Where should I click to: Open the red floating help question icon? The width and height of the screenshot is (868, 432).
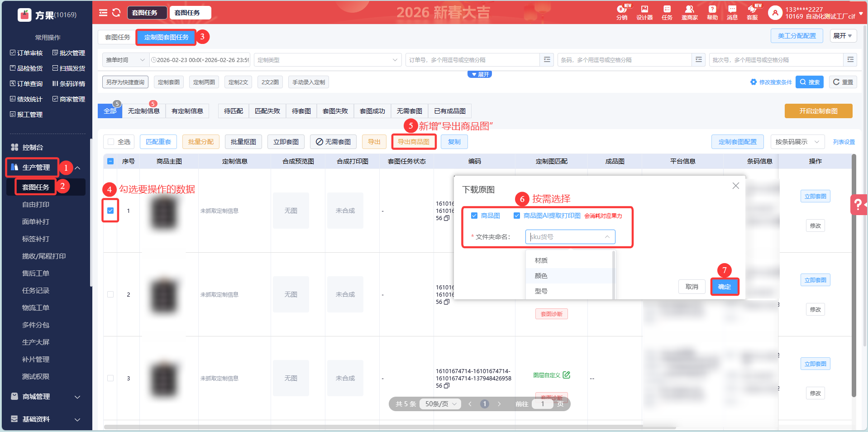tap(858, 205)
